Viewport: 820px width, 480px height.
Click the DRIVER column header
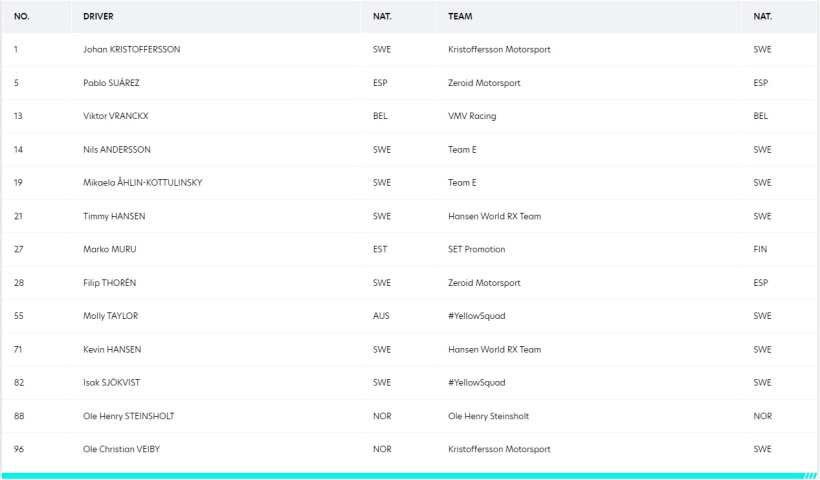click(x=98, y=16)
